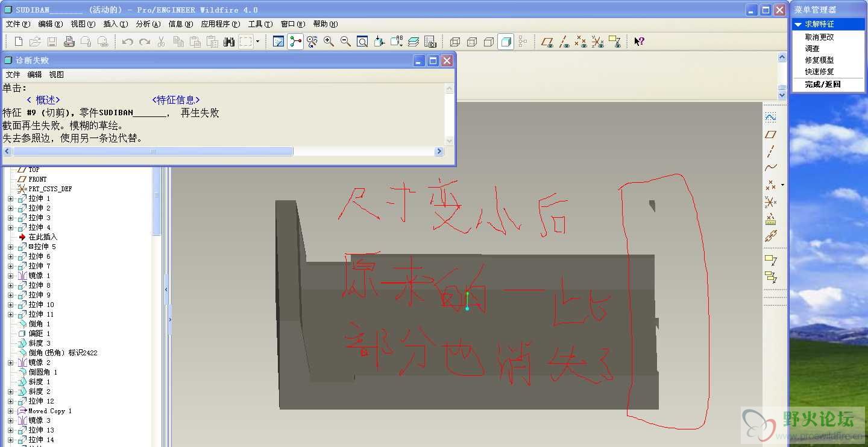The width and height of the screenshot is (868, 447).
Task: Open the 分析(A) main menu
Action: [148, 24]
